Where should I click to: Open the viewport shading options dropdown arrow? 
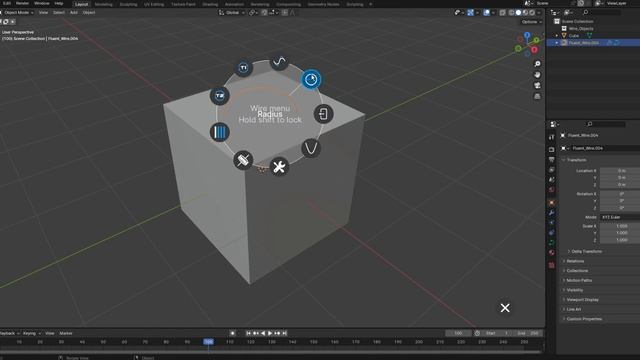coord(539,13)
